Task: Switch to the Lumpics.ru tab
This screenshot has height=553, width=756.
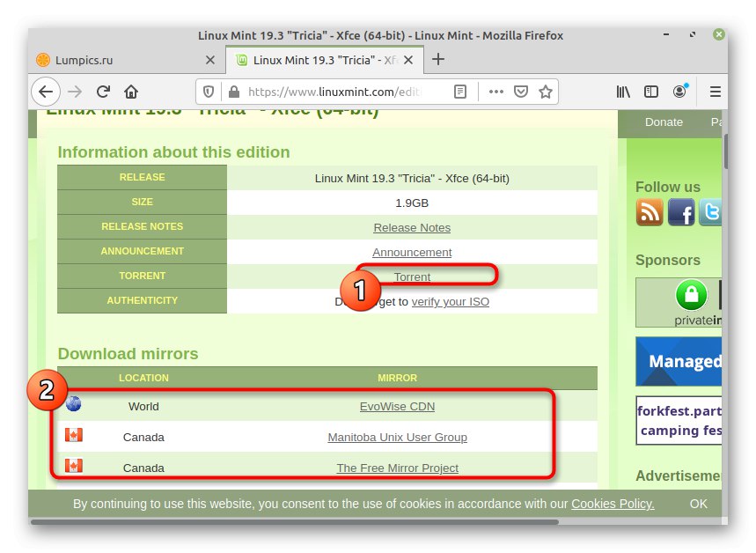Action: pos(127,60)
